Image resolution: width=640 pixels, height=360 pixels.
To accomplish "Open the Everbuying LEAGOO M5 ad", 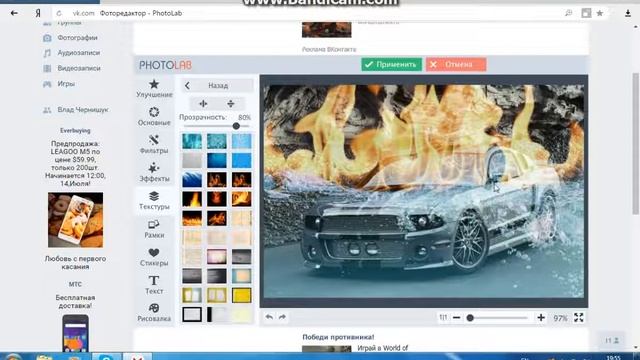I will tap(75, 163).
